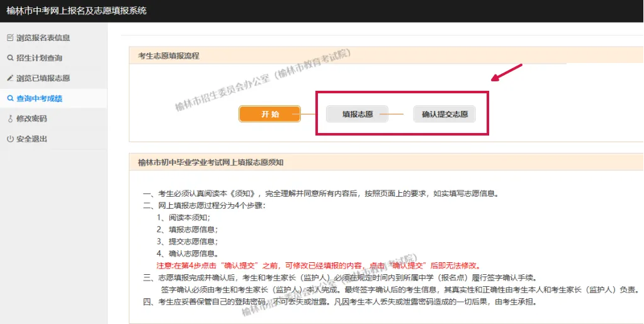
Task: Choose 修改密码 from the sidebar
Action: point(31,119)
